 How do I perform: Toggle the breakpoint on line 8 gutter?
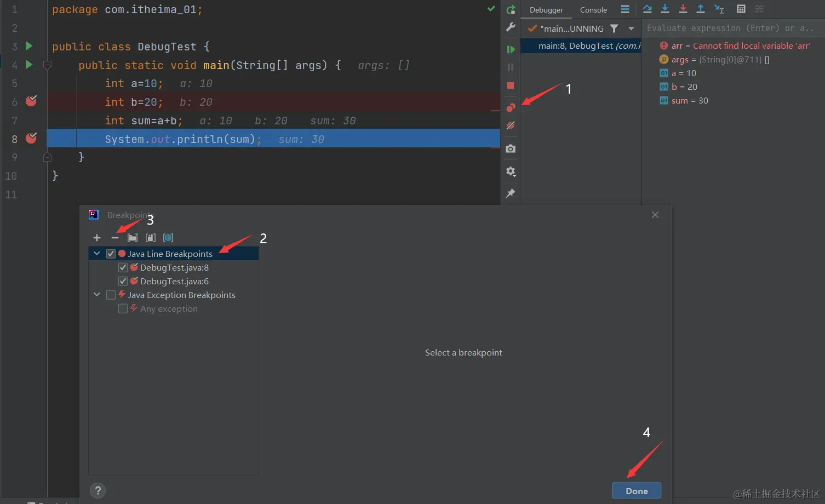point(31,138)
